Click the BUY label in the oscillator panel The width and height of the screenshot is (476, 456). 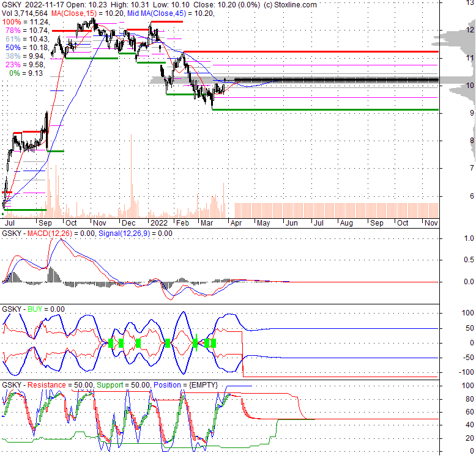point(35,309)
